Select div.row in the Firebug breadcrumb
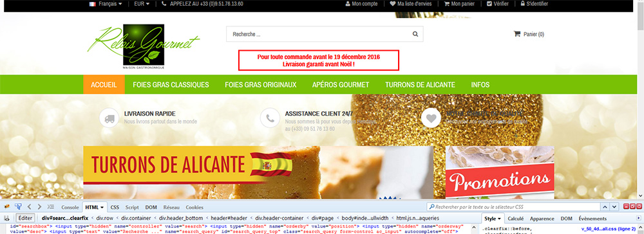The image size is (644, 234). (x=105, y=219)
